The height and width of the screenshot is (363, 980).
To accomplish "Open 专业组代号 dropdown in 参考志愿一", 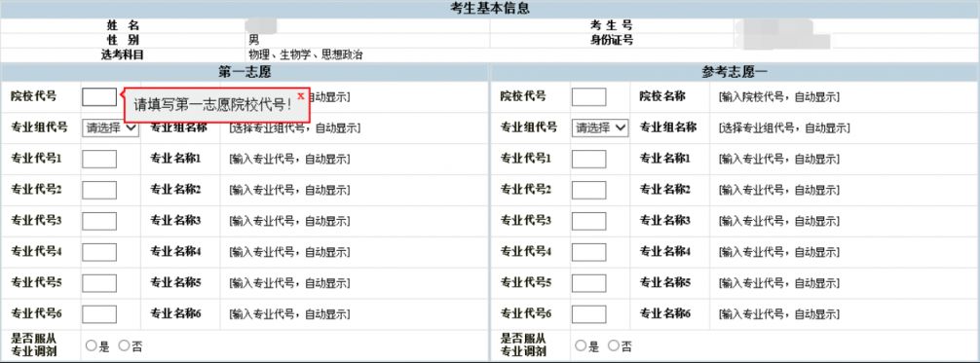I will click(x=600, y=127).
